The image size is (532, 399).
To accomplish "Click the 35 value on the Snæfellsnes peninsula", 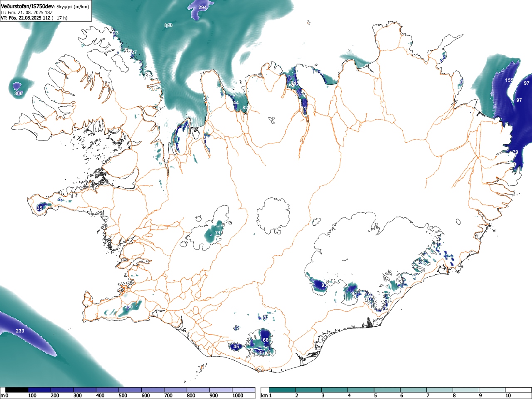I will click(x=39, y=208).
